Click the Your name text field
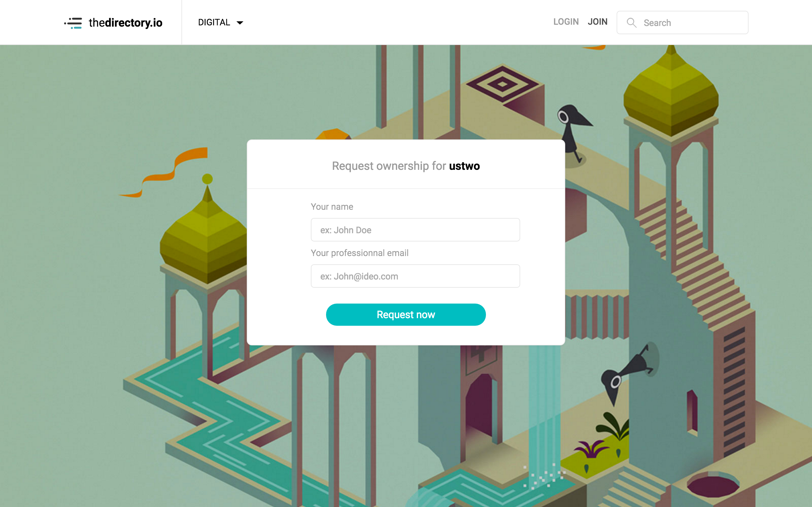Image resolution: width=812 pixels, height=507 pixels. click(x=415, y=230)
